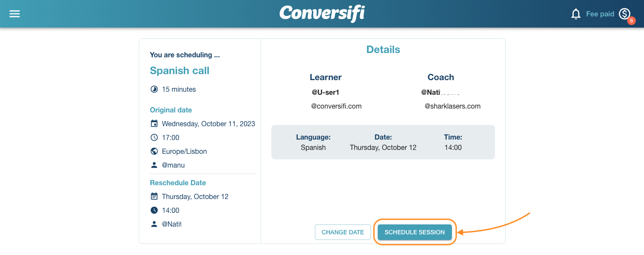Screen dimensions: 644x255
Task: Click the Spanish call heading
Action: [x=180, y=70]
